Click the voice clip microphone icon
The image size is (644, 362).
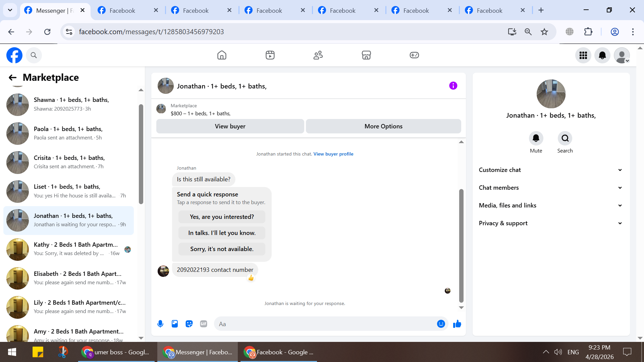click(x=160, y=324)
